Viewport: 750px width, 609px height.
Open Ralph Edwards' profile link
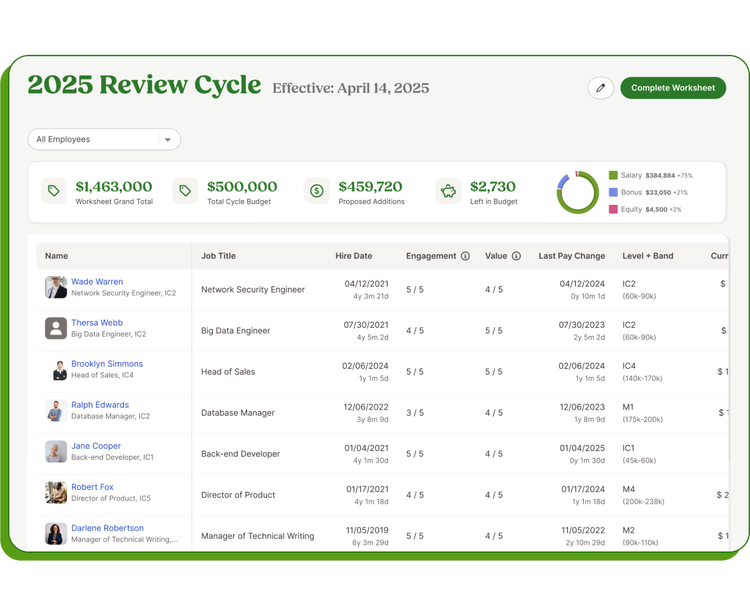[x=100, y=405]
